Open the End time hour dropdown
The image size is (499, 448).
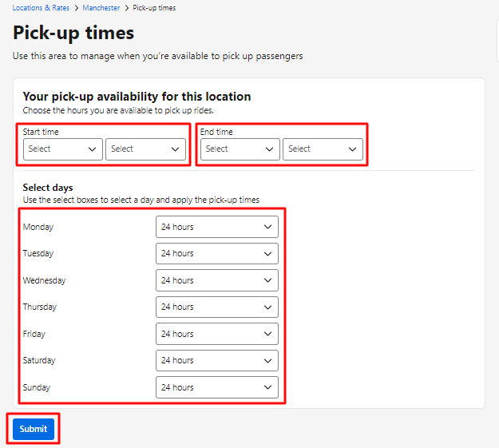pyautogui.click(x=240, y=149)
